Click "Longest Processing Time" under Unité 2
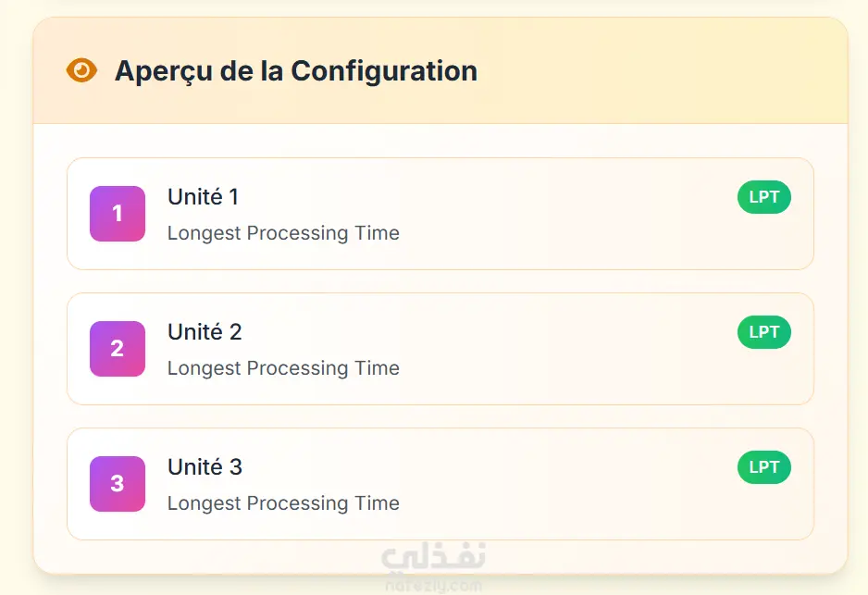Screen dimensions: 868x595 point(283,368)
